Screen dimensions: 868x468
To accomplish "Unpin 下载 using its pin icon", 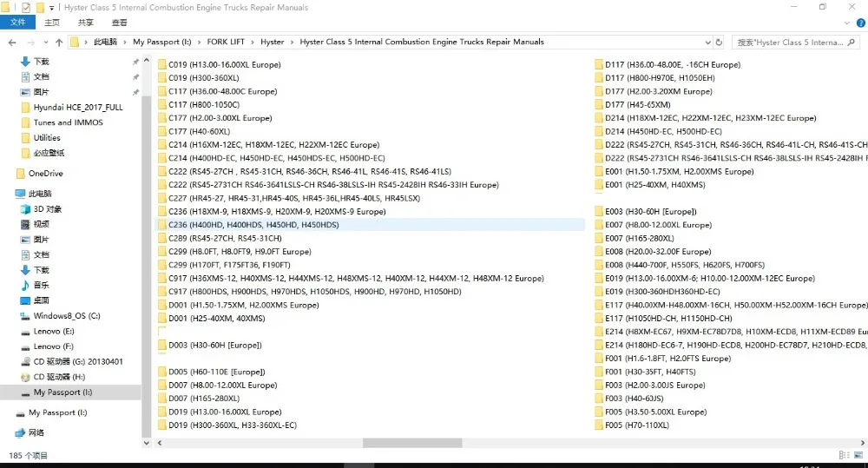I will click(135, 62).
